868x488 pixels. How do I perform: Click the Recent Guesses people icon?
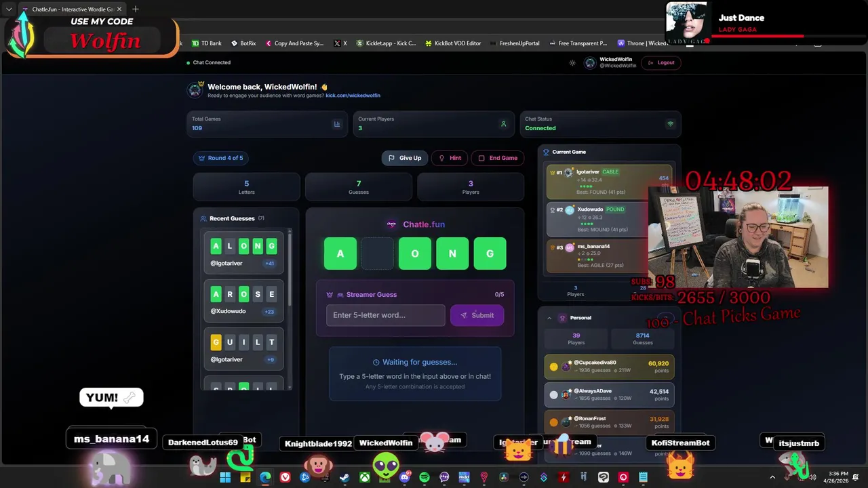pos(203,218)
